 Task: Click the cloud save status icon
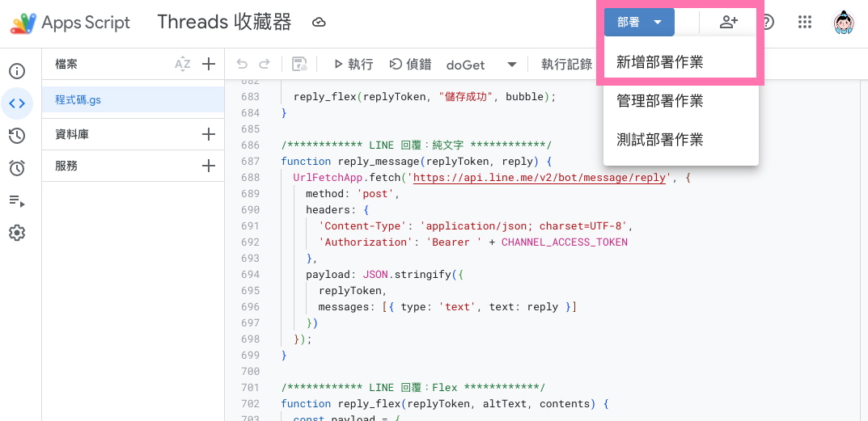319,23
